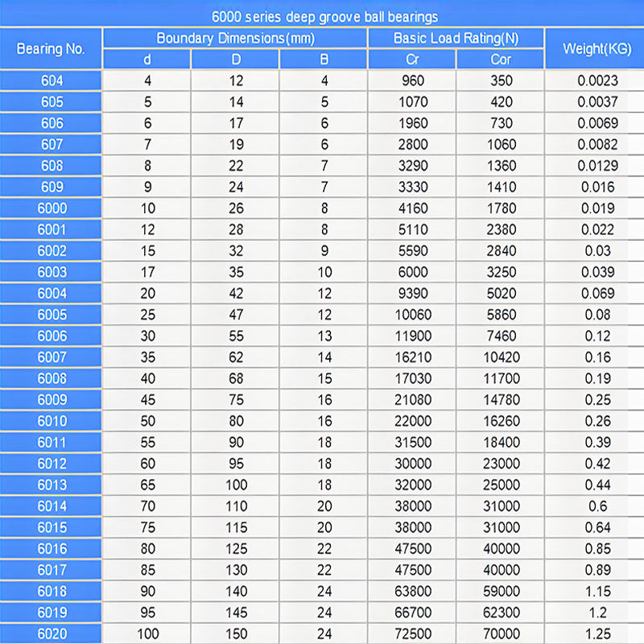Click Cr value 1070
This screenshot has width=644, height=644.
pos(413,102)
